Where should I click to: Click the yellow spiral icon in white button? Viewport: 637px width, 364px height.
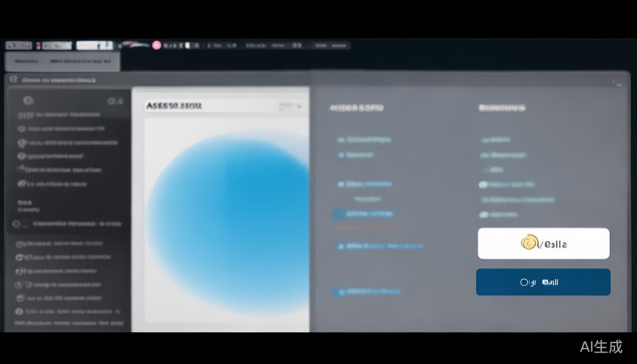pyautogui.click(x=529, y=243)
